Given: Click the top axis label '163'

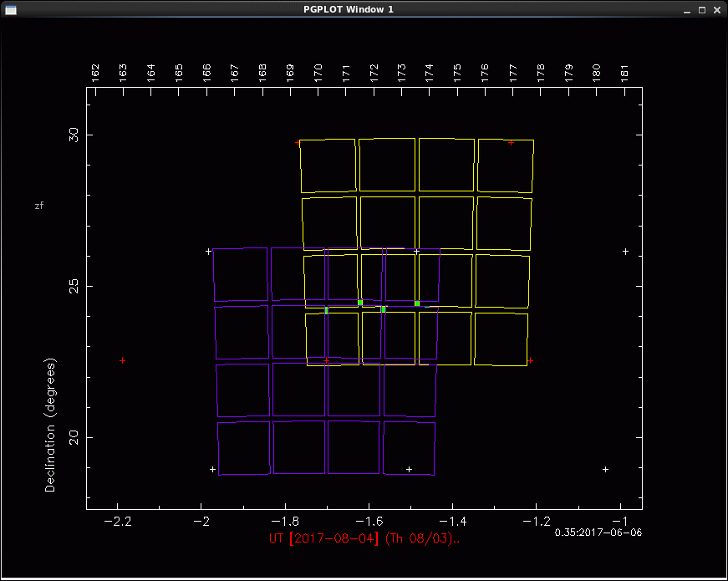Looking at the screenshot, I should point(123,74).
